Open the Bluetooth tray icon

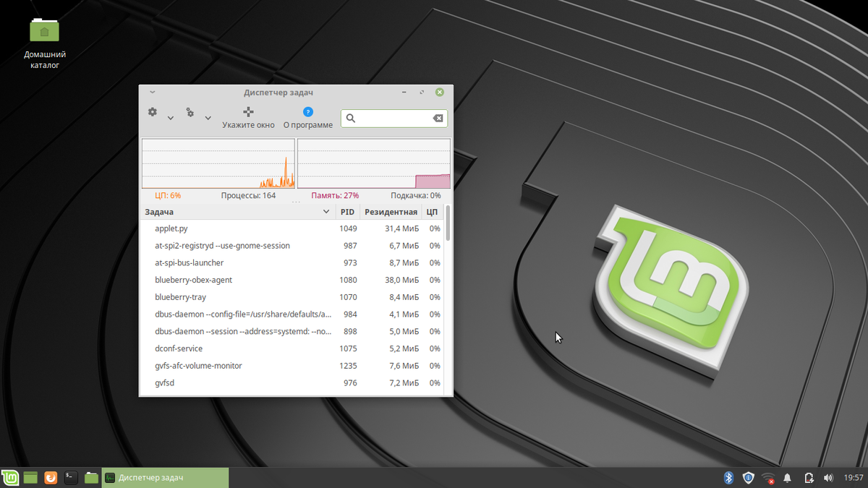[x=729, y=478]
